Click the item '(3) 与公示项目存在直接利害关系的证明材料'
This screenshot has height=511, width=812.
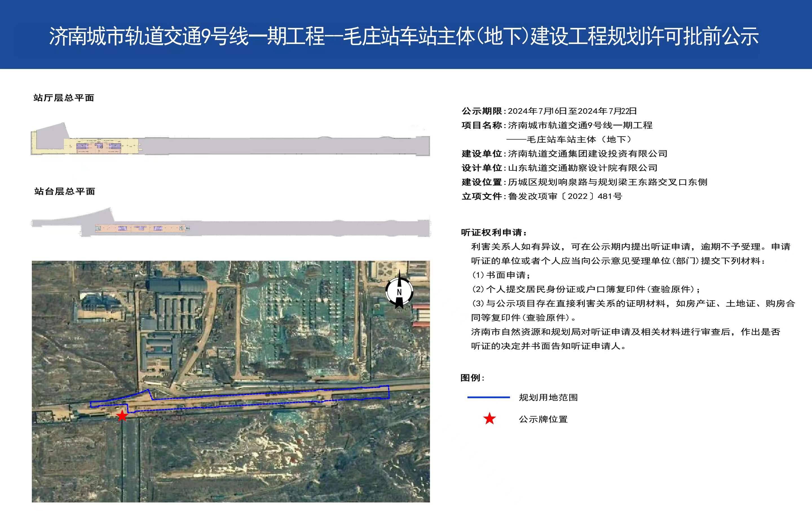coord(633,303)
